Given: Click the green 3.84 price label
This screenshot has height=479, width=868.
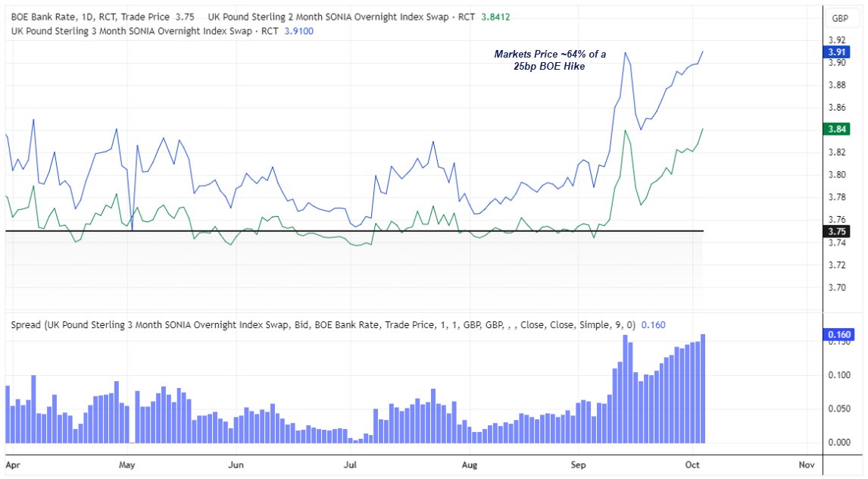Looking at the screenshot, I should click(x=836, y=129).
